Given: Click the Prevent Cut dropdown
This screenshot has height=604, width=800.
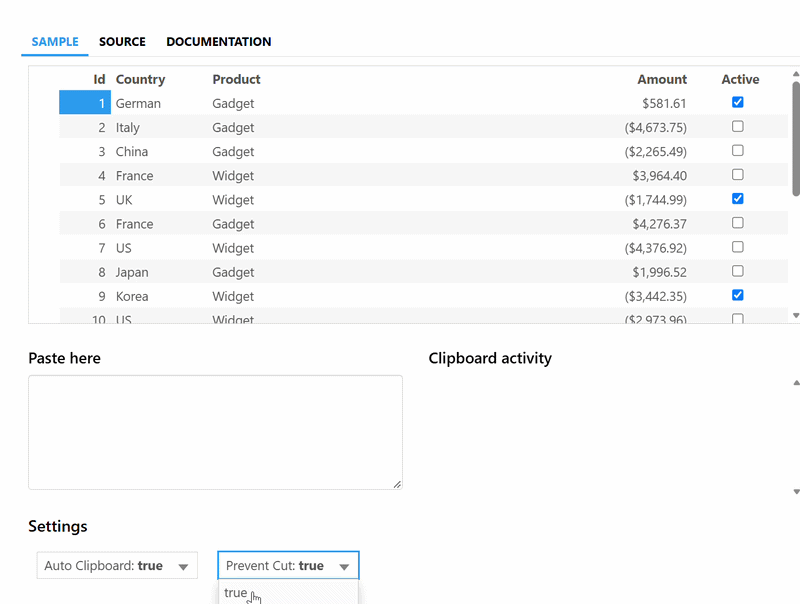Looking at the screenshot, I should pyautogui.click(x=288, y=565).
